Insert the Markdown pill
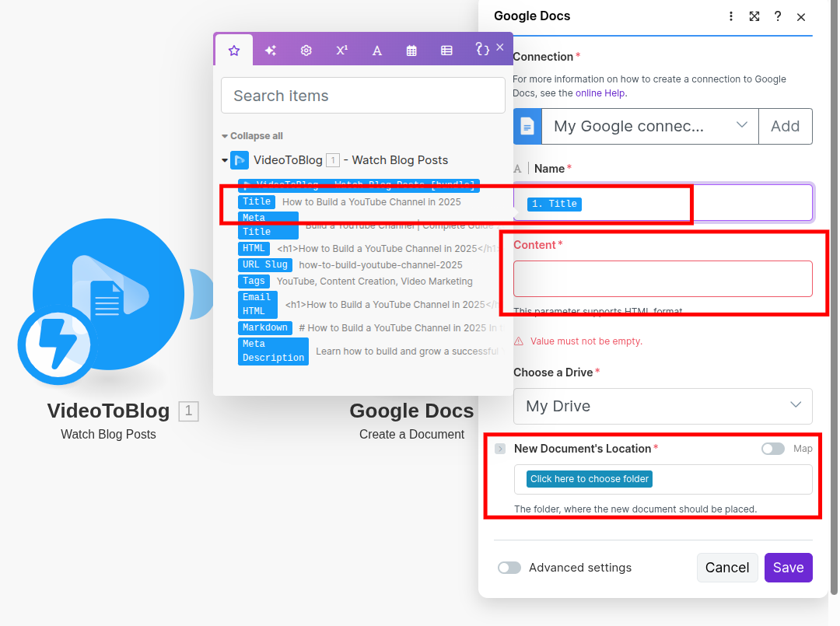The image size is (840, 626). point(265,327)
